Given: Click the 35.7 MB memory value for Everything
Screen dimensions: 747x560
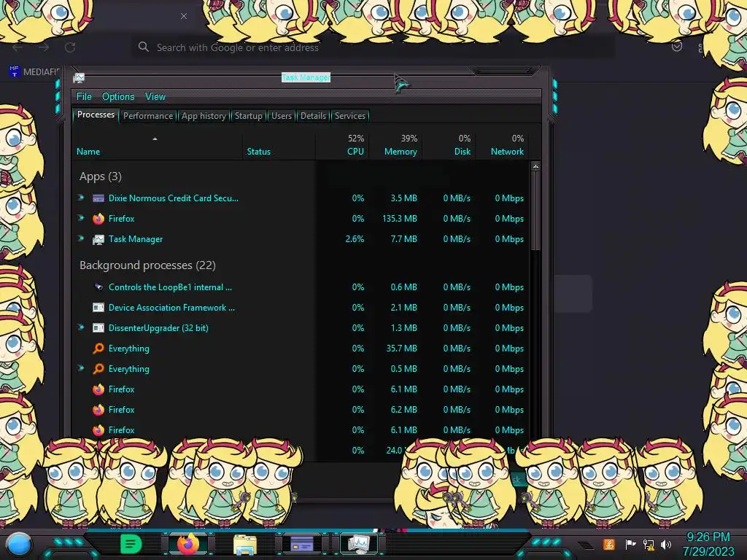Looking at the screenshot, I should coord(402,349).
